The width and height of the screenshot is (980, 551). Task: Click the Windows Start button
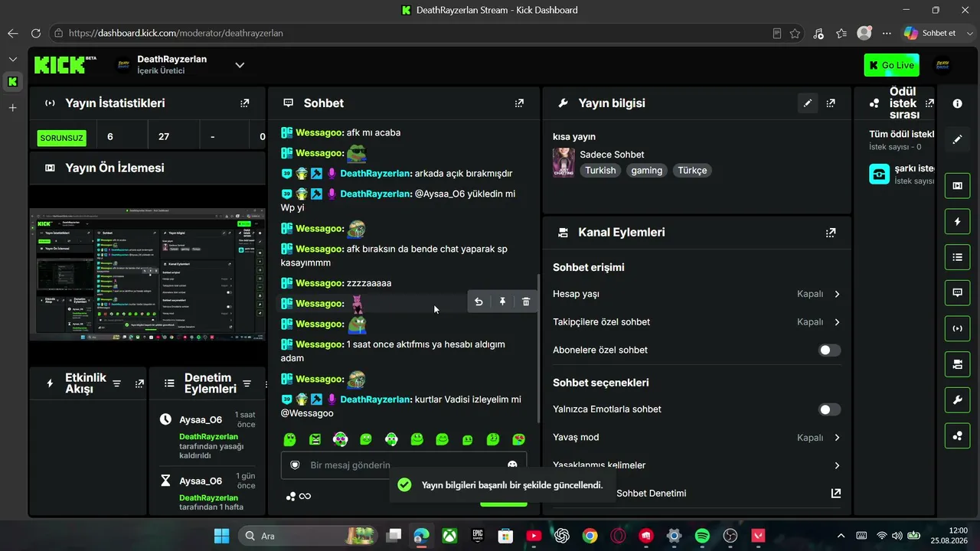point(221,536)
